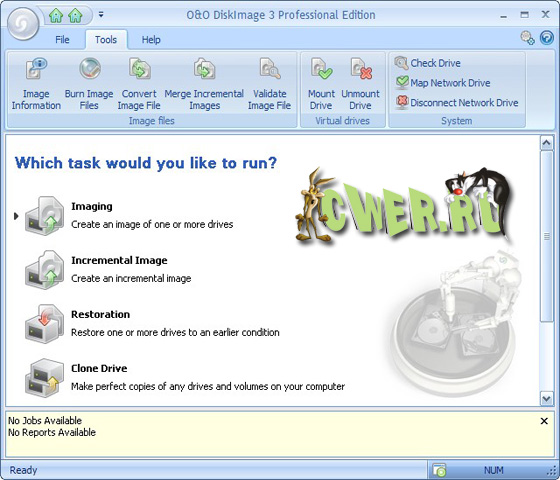The height and width of the screenshot is (480, 560).
Task: Open the Clone Drive task link
Action: 99,368
